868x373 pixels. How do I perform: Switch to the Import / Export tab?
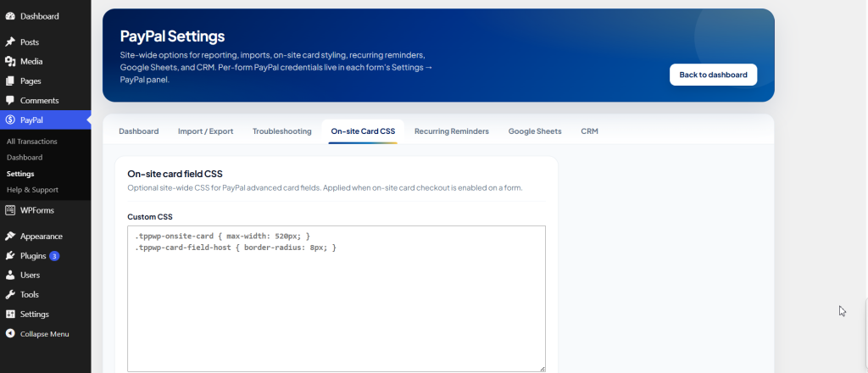(x=205, y=131)
